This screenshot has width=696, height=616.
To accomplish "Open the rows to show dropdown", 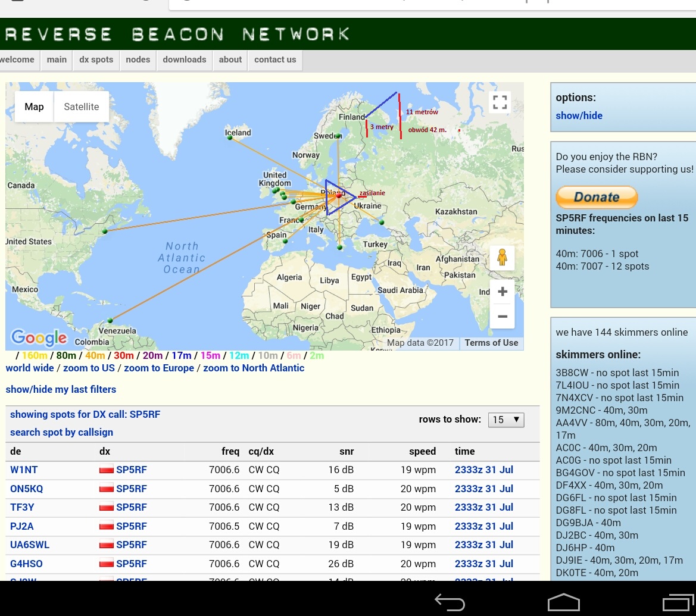I will pos(505,420).
